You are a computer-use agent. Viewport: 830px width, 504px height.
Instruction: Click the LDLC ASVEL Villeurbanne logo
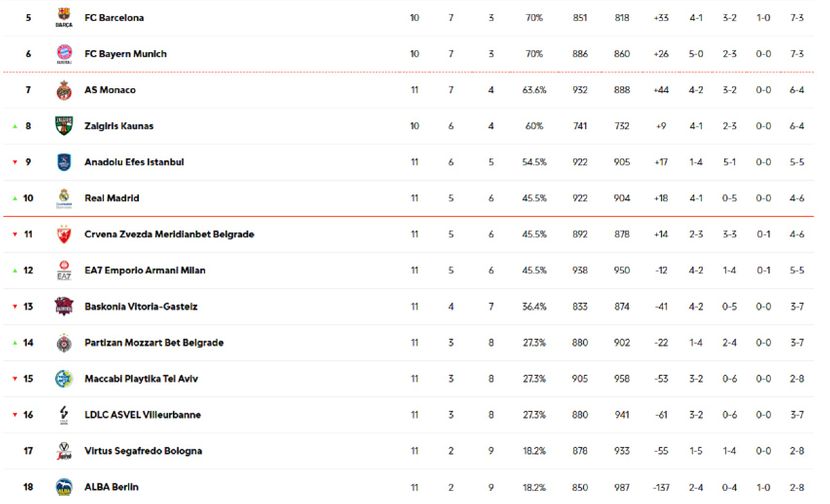click(64, 414)
